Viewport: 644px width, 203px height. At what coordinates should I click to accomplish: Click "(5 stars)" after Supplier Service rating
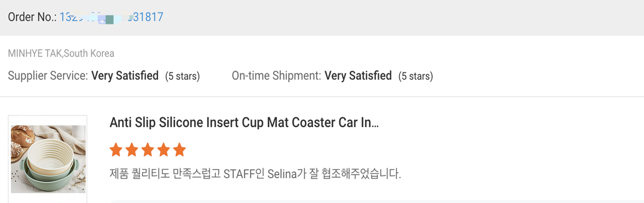tap(182, 76)
